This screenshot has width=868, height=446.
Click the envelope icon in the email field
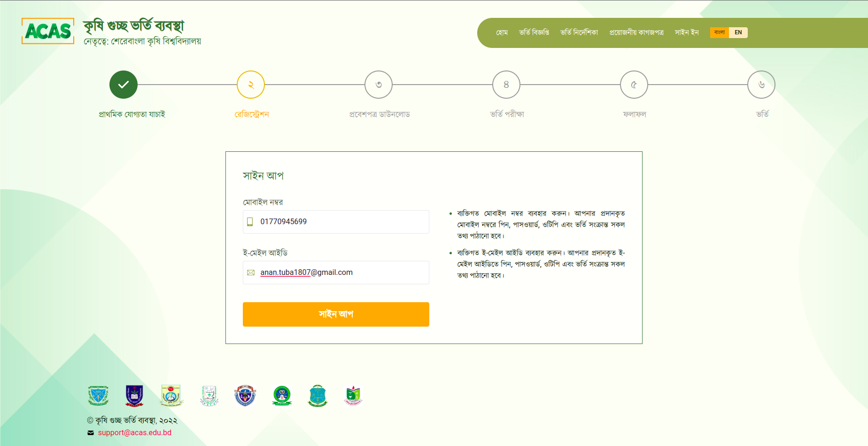(251, 273)
